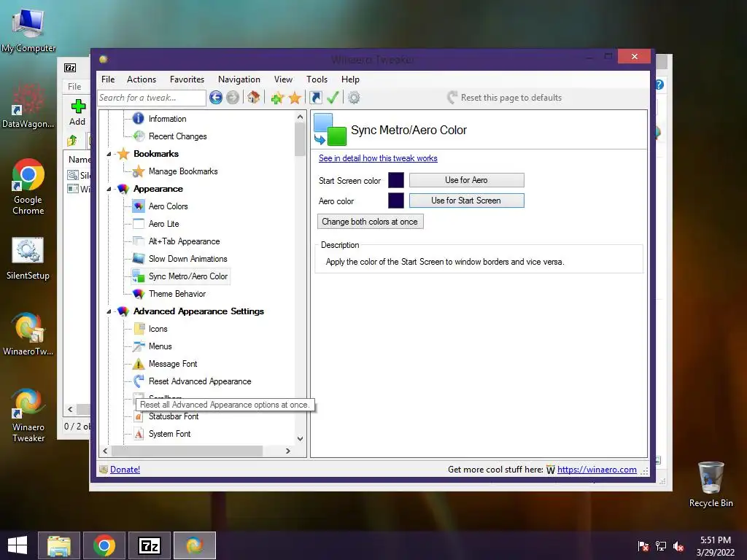747x560 pixels.
Task: Open settings gear toolbar icon
Action: tap(354, 98)
